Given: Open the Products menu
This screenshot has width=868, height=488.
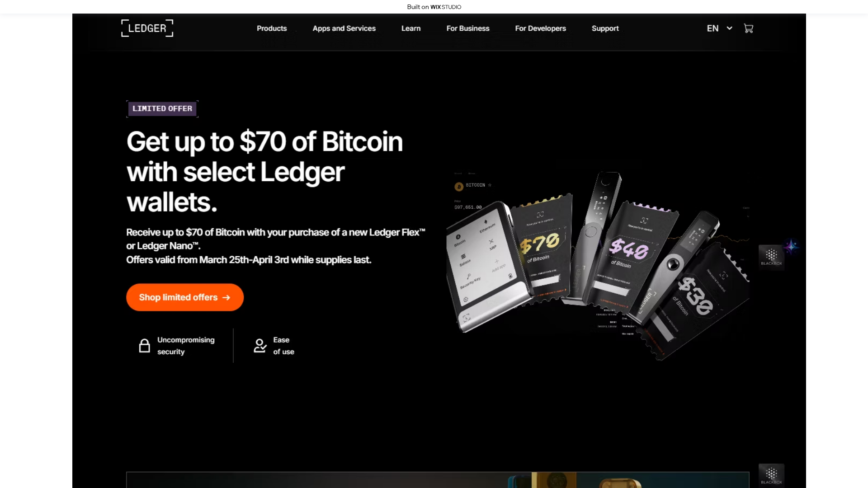Looking at the screenshot, I should point(272,28).
